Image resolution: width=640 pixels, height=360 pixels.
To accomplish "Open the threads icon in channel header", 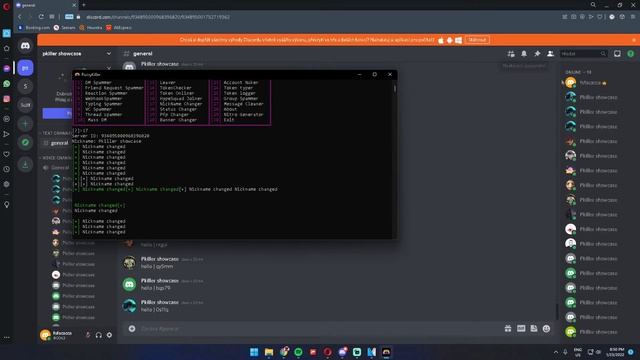I will point(511,54).
